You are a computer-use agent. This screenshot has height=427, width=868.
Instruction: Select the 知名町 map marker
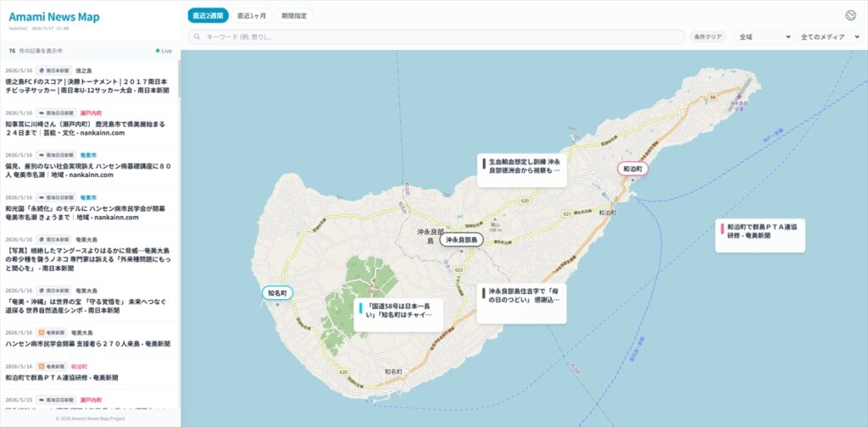click(277, 293)
